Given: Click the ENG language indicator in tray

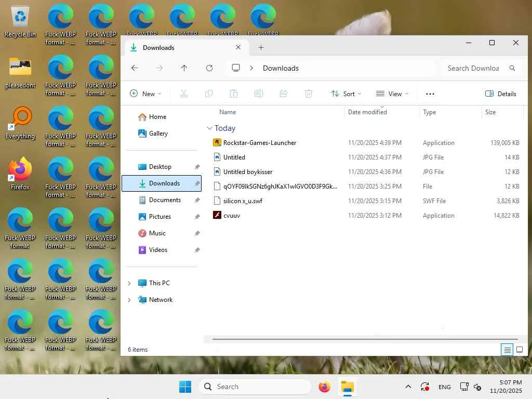Looking at the screenshot, I should 444,387.
